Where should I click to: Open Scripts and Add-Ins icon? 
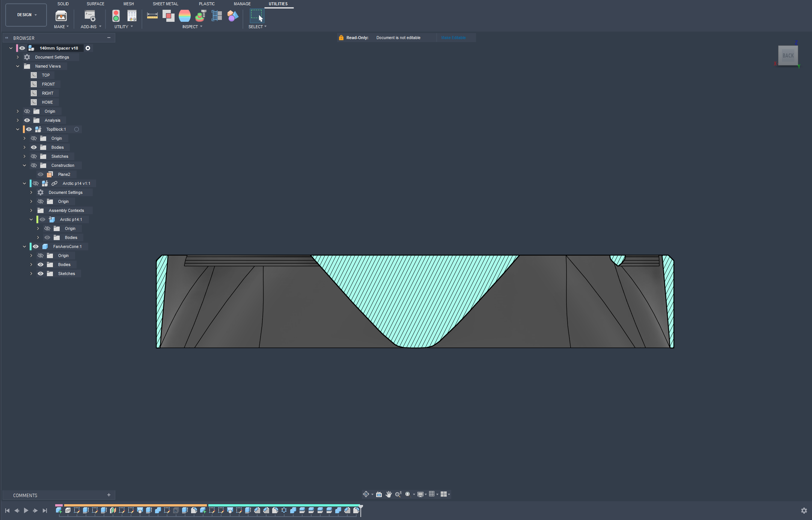[x=90, y=16]
